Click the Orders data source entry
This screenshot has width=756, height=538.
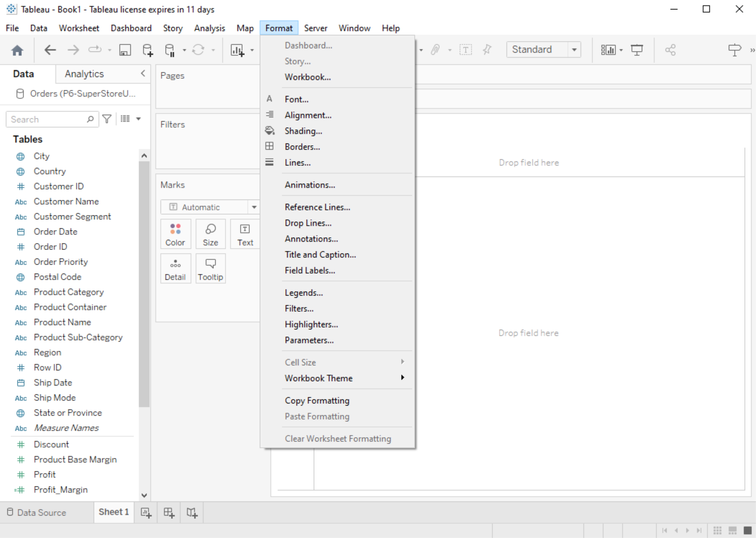[76, 94]
